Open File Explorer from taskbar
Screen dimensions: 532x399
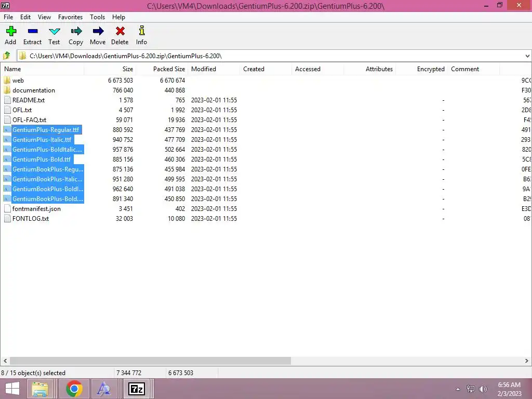40,389
